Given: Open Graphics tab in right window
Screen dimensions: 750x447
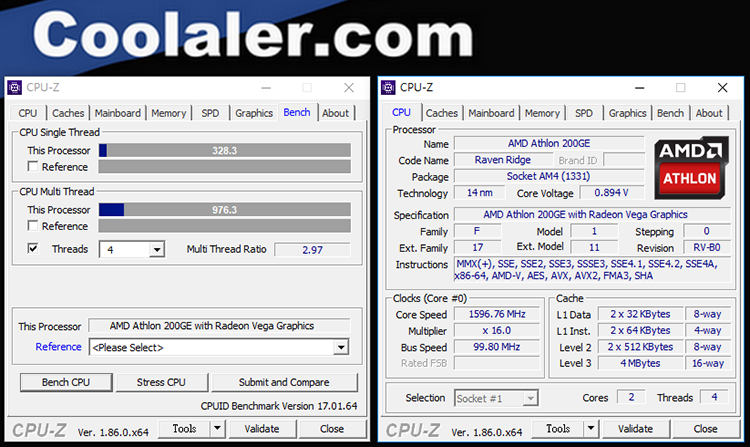Looking at the screenshot, I should click(x=628, y=113).
